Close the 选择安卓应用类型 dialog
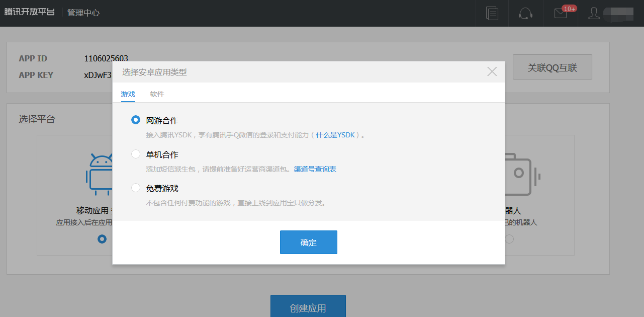The height and width of the screenshot is (317, 644). click(492, 72)
